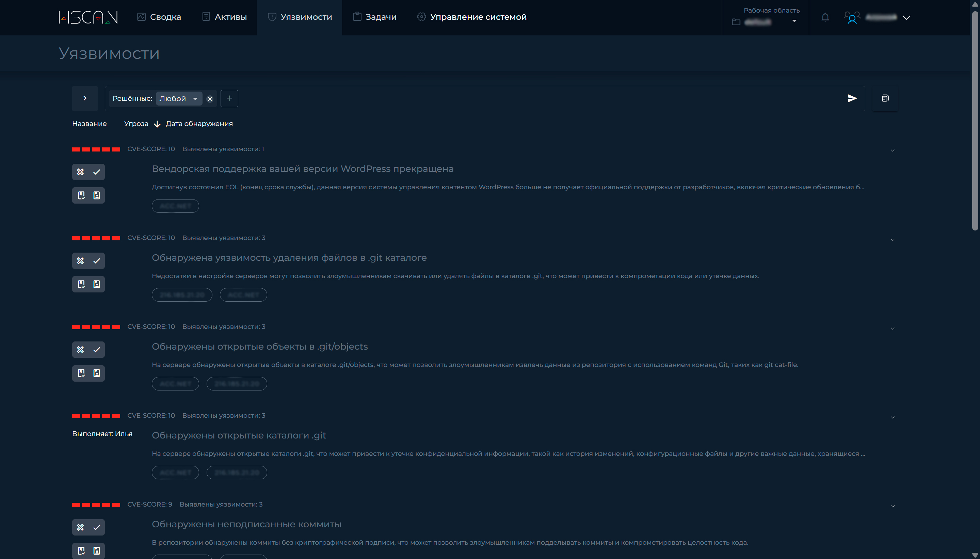The width and height of the screenshot is (980, 559).
Task: Click the checkmark on unsigned commits vulnerability
Action: [97, 527]
